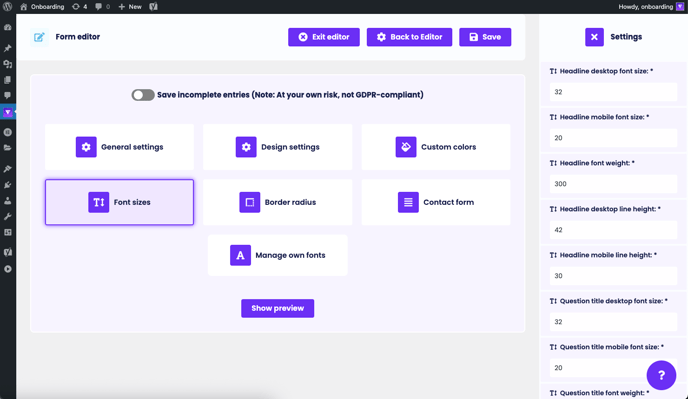Open the Manage own fonts card
This screenshot has width=688, height=399.
(278, 255)
